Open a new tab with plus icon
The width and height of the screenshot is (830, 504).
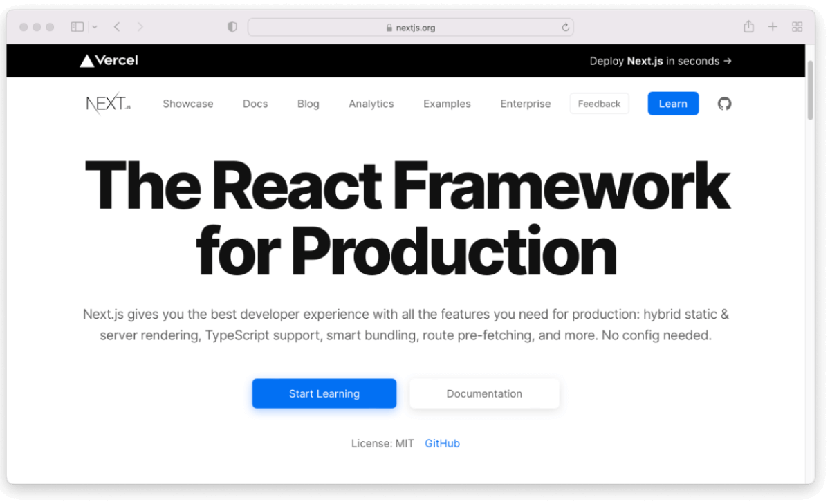click(773, 27)
